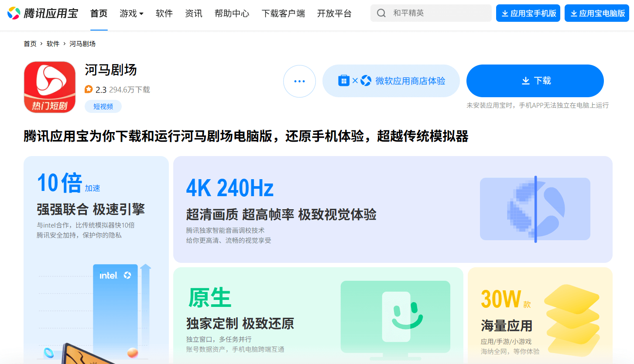The height and width of the screenshot is (364, 634).
Task: Click the 4K 240Hz comparison illustration
Action: tap(535, 209)
